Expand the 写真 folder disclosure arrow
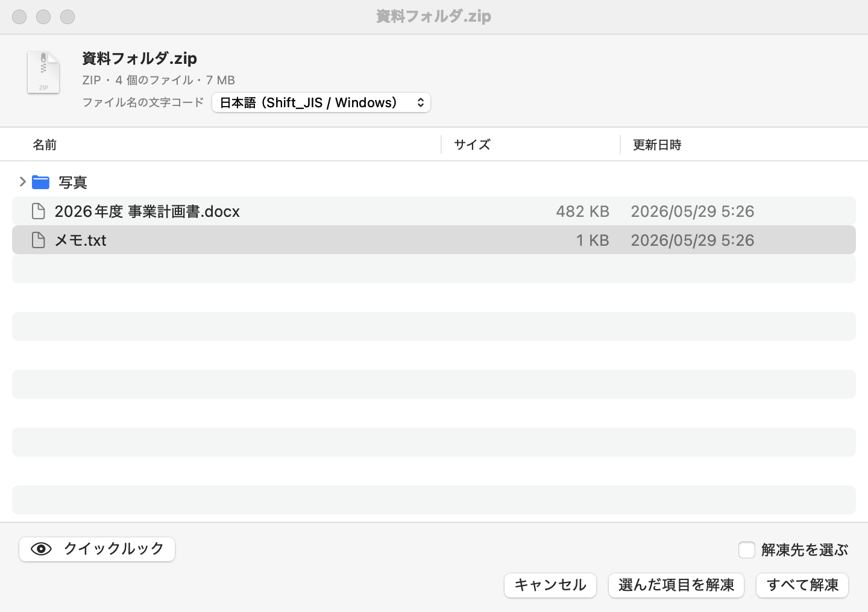Viewport: 868px width, 612px height. click(x=22, y=181)
